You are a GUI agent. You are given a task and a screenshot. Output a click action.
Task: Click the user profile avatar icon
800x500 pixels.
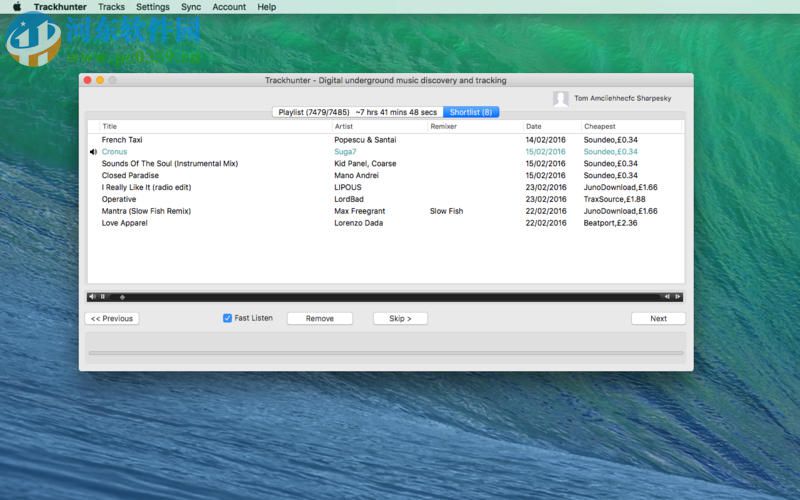click(561, 98)
